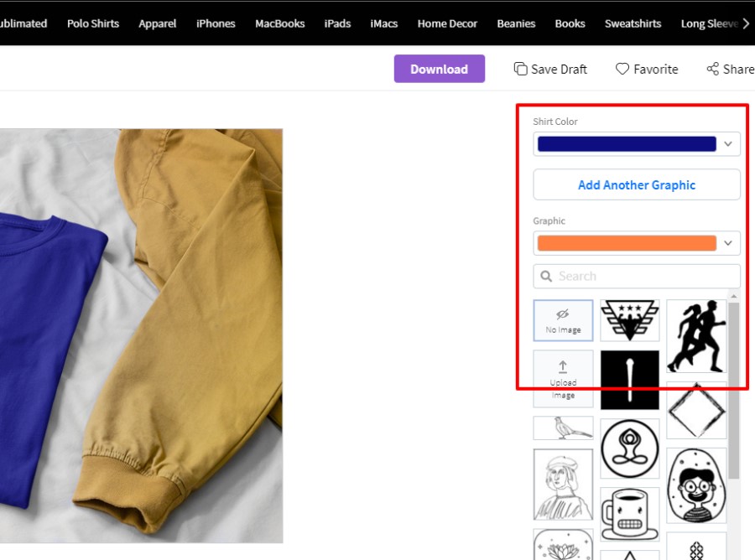Click the purple Download button
Screen dimensions: 755x560
(439, 69)
